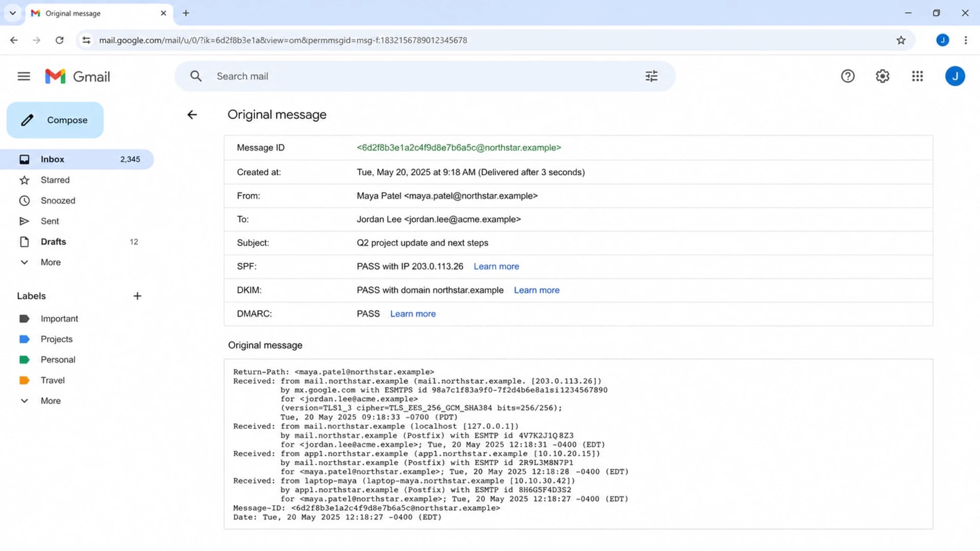Click Learn more next to DMARC

[413, 314]
